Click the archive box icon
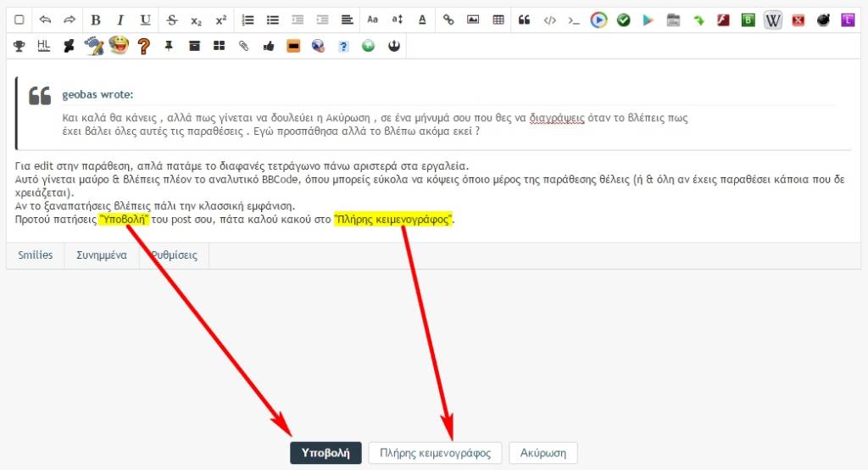Viewport: 868px width, 470px height. tap(194, 46)
